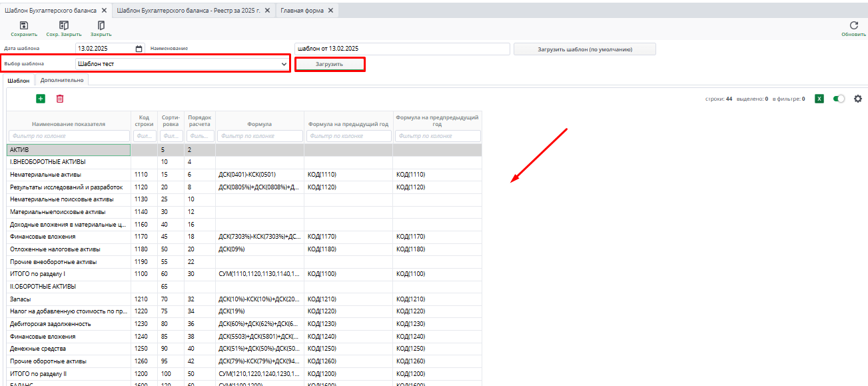Click the Обновить refresh icon
This screenshot has width=868, height=386.
pyautogui.click(x=854, y=25)
